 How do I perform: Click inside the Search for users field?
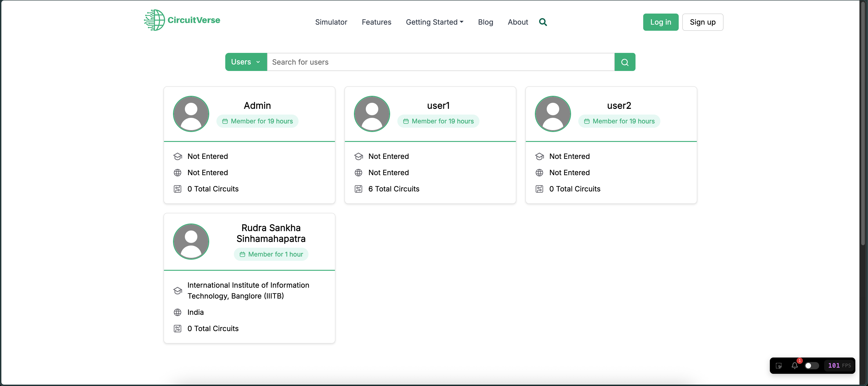pyautogui.click(x=404, y=62)
